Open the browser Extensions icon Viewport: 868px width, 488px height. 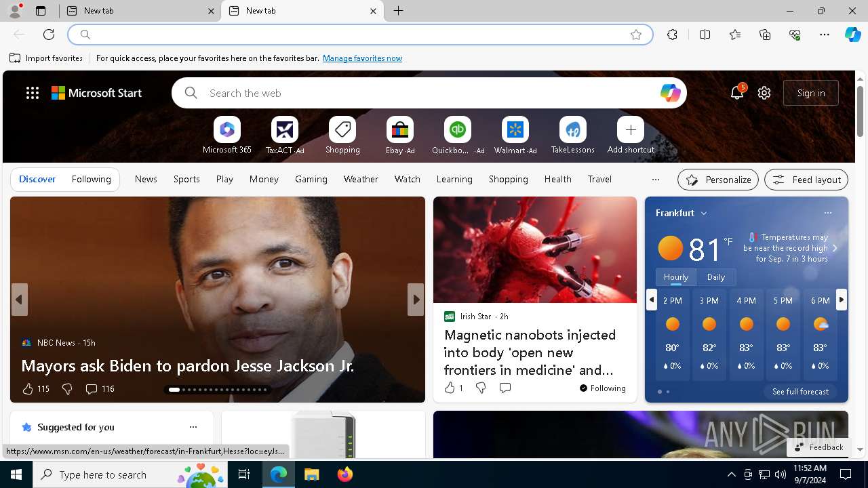click(x=672, y=35)
